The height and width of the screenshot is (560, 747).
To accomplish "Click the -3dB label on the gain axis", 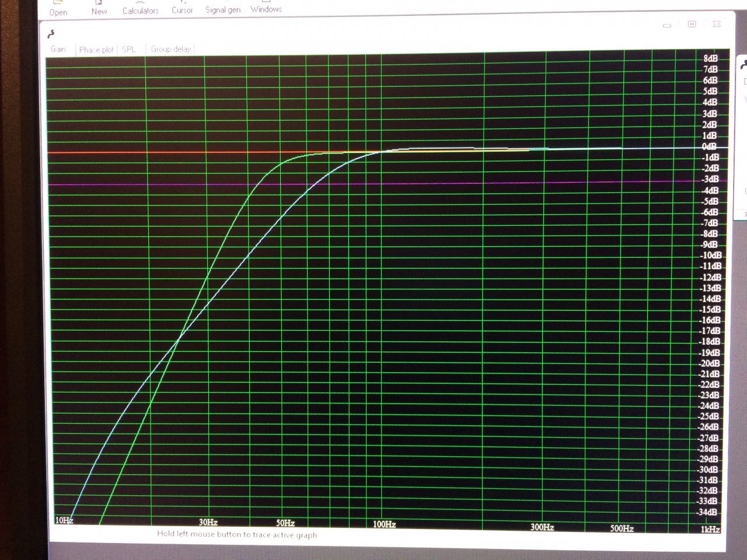I will [x=710, y=179].
